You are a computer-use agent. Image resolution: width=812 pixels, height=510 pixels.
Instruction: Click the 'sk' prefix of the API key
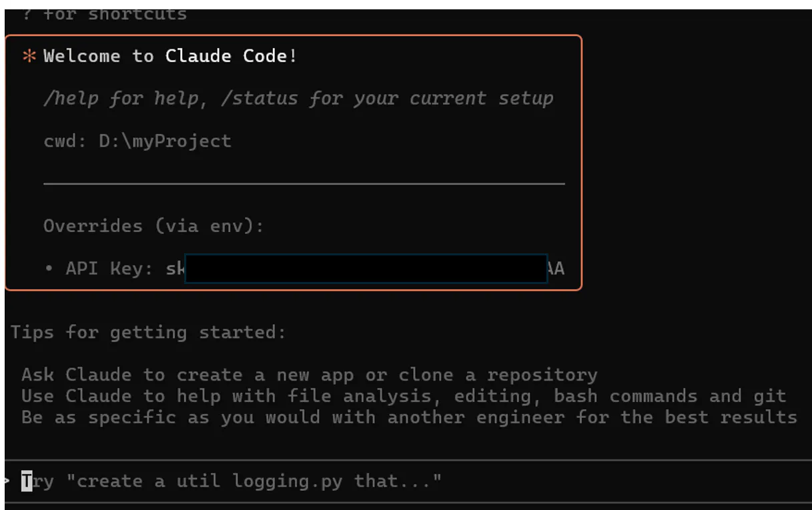tap(175, 269)
